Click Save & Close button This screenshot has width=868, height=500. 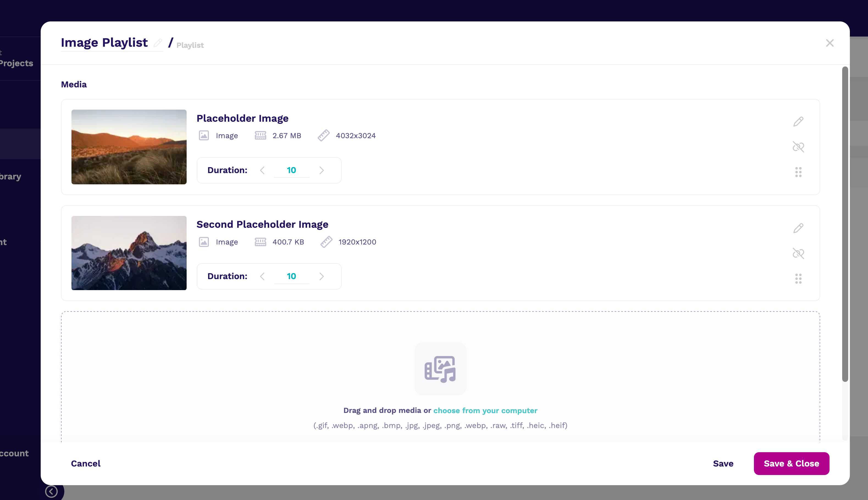click(x=791, y=464)
